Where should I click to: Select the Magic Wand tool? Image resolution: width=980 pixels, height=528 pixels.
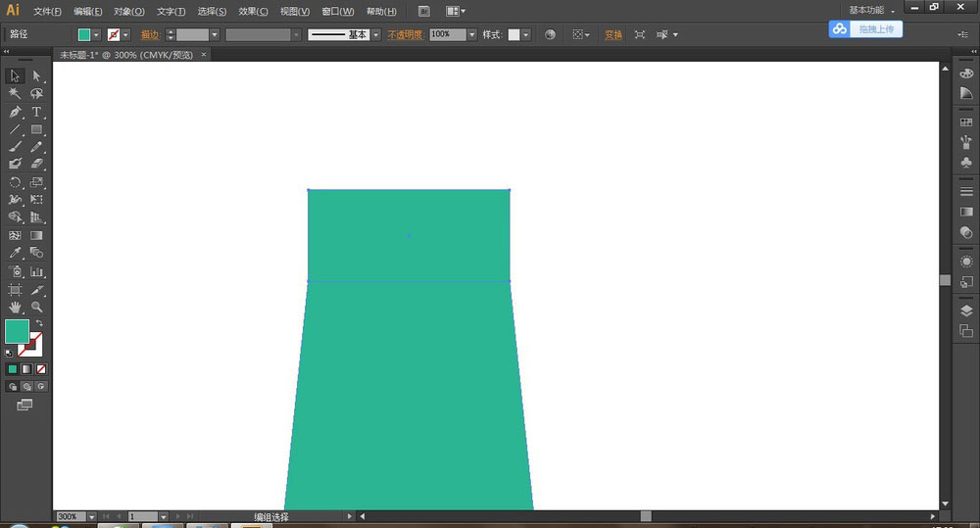click(16, 94)
